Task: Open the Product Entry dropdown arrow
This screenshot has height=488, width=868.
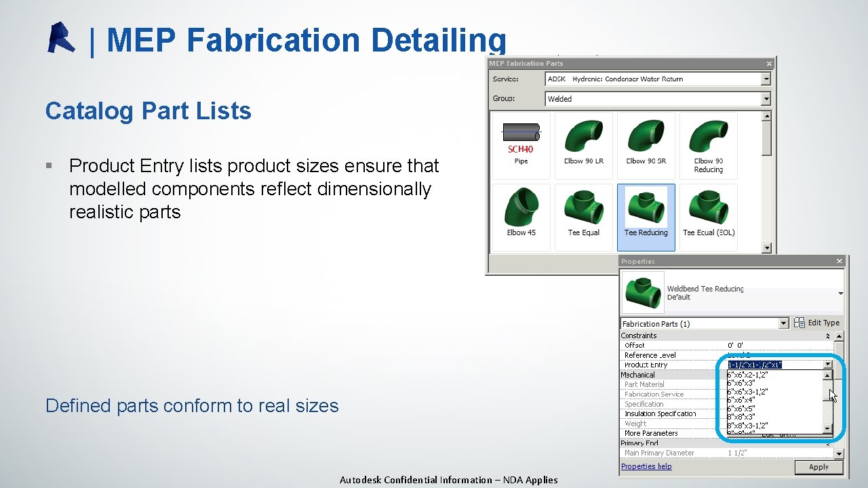Action: 827,365
